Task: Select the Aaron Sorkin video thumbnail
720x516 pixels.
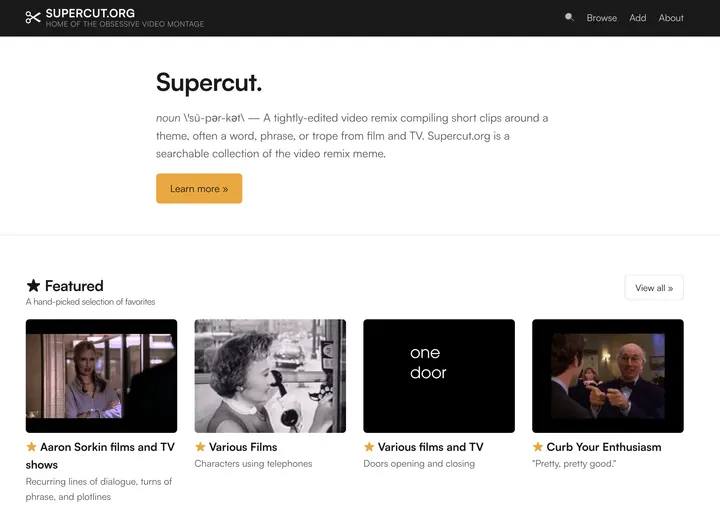Action: tap(101, 376)
